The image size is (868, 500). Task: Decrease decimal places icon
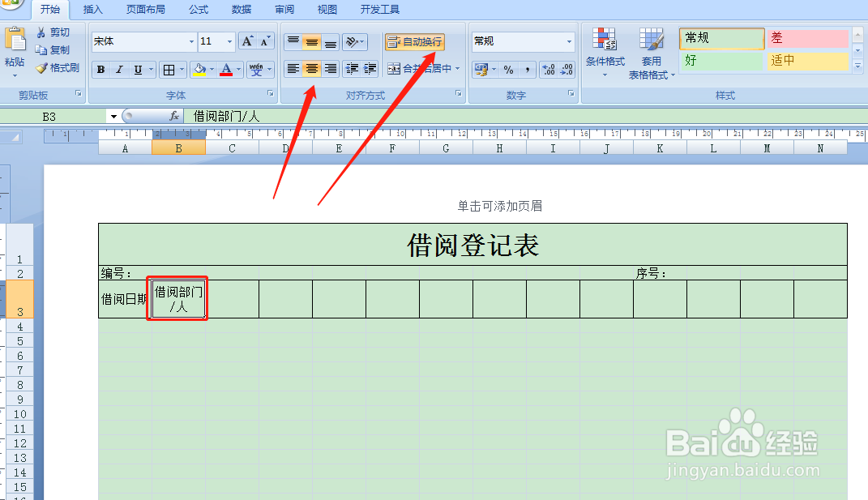click(567, 70)
